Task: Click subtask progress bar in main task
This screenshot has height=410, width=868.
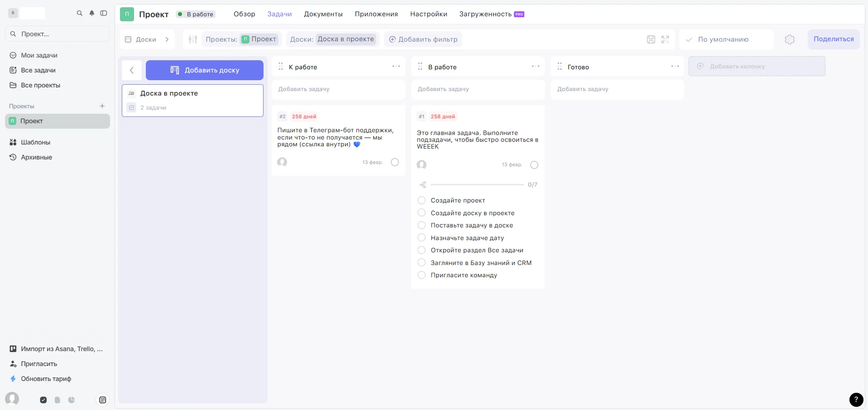Action: 477,185
